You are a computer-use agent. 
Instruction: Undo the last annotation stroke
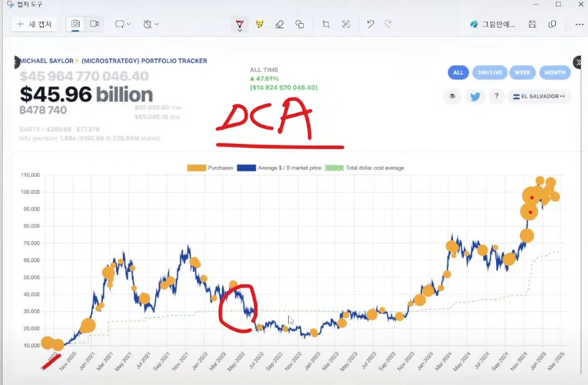[370, 24]
